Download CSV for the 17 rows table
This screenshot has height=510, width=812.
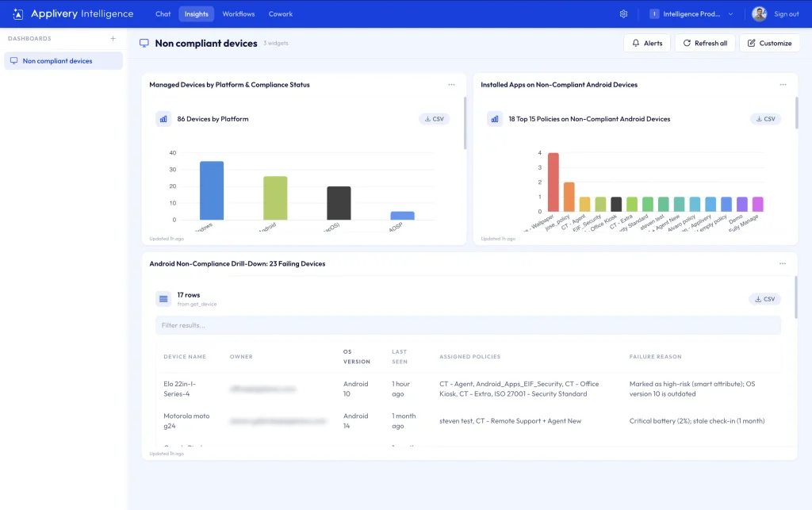(x=765, y=299)
